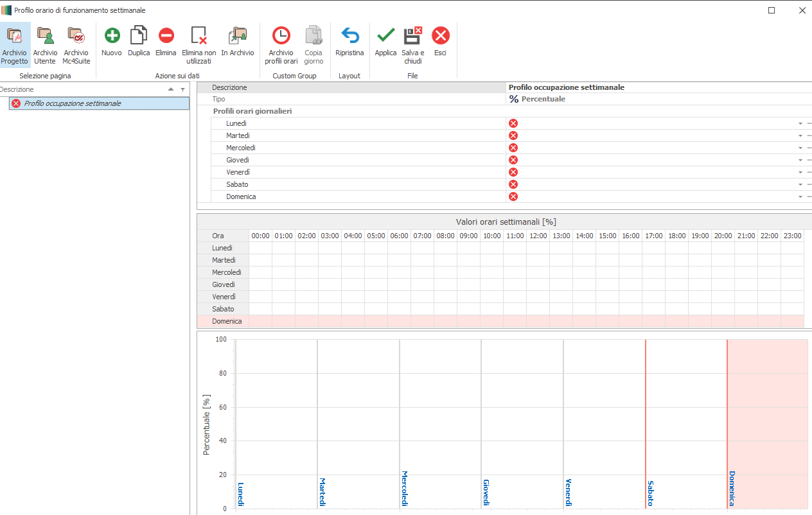Click the Elimina red minus icon
Viewport: 812px width, 515px height.
[166, 36]
